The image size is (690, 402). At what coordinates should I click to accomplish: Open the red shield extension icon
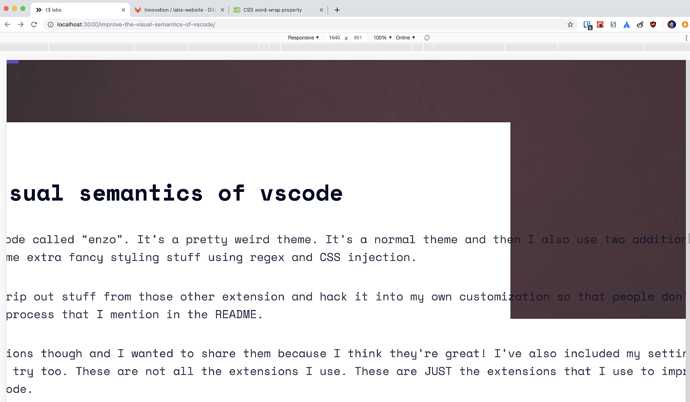click(x=652, y=24)
